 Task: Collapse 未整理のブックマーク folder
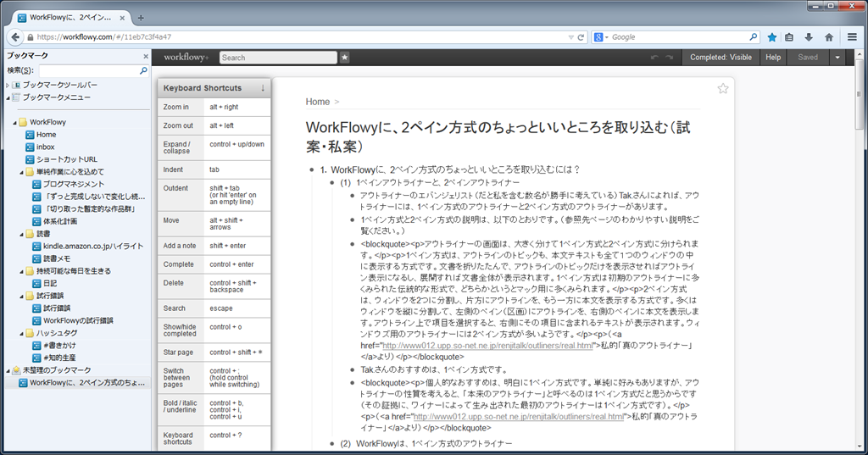click(8, 370)
